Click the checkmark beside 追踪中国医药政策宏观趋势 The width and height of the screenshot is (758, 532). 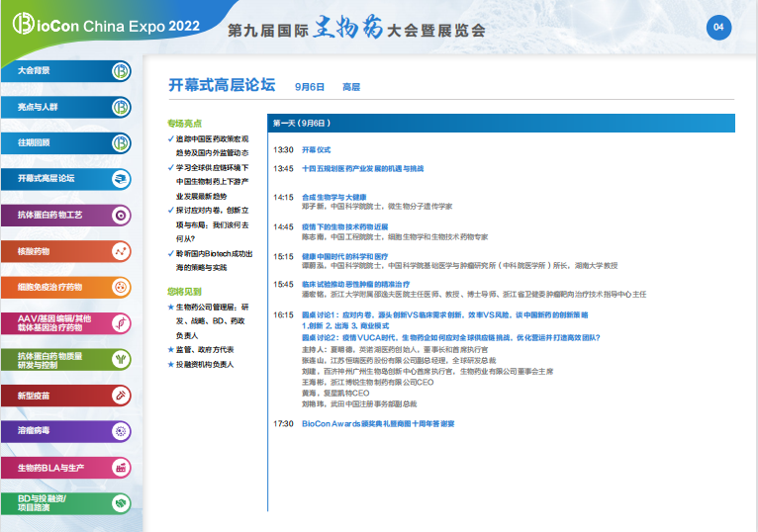170,139
